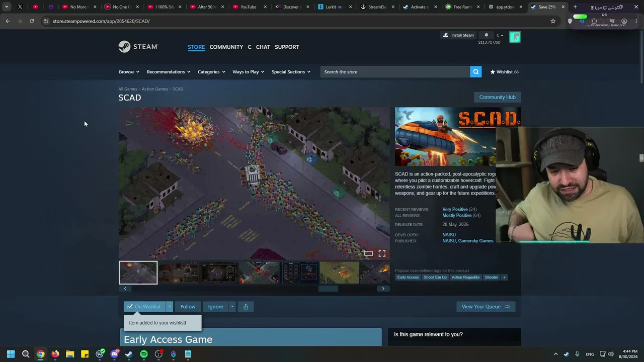Click View Your Queue
The width and height of the screenshot is (644, 362).
486,307
